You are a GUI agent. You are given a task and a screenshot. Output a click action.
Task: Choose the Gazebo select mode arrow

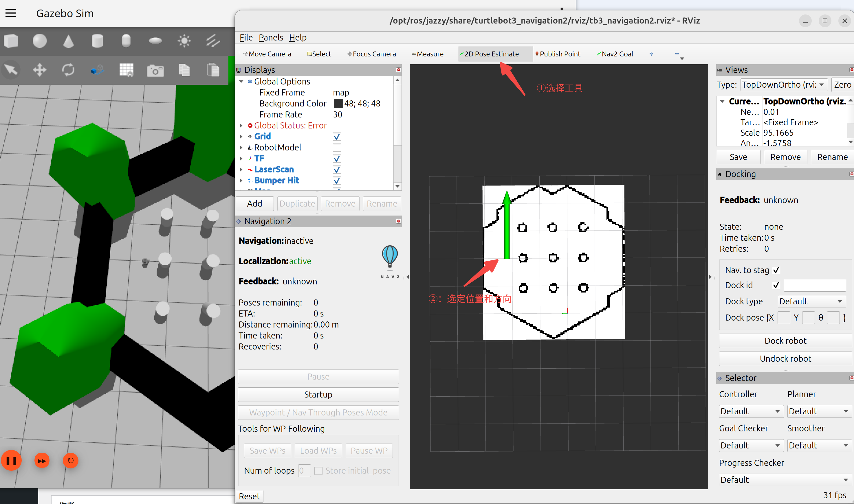click(x=10, y=70)
